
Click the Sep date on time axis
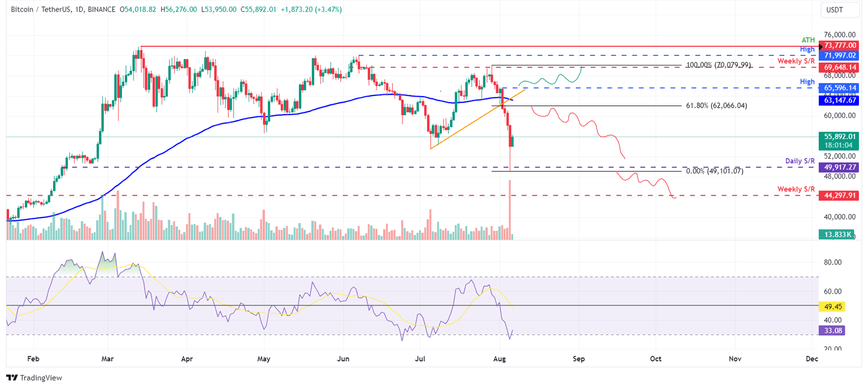[x=579, y=359]
